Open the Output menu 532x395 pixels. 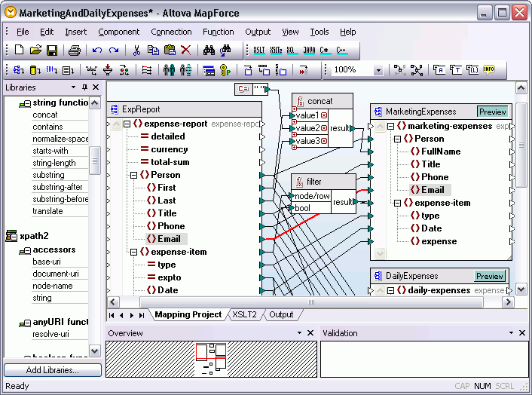click(x=258, y=32)
